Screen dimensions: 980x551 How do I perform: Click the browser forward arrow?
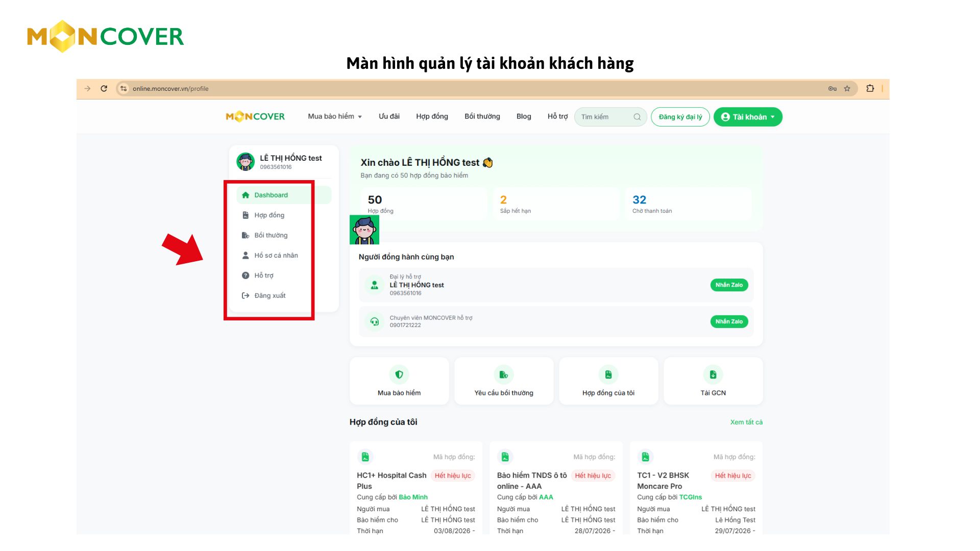pos(87,88)
